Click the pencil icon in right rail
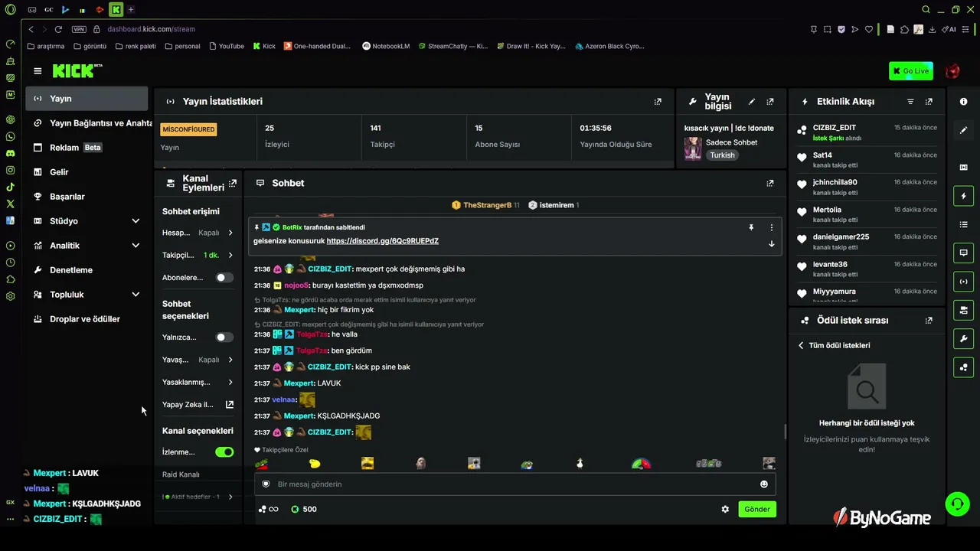Screen dimensions: 980x551 [x=963, y=130]
